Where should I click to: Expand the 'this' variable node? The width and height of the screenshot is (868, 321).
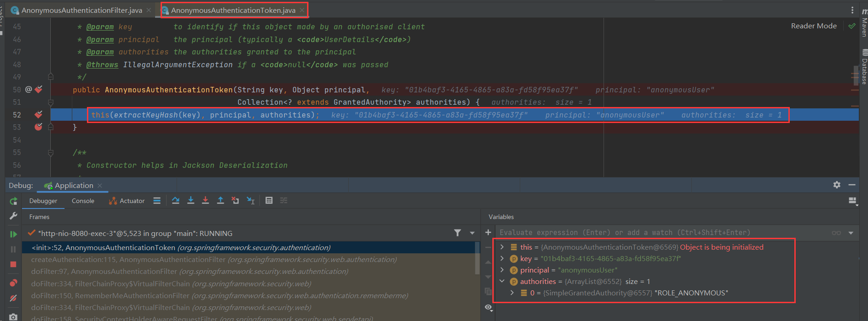point(502,247)
